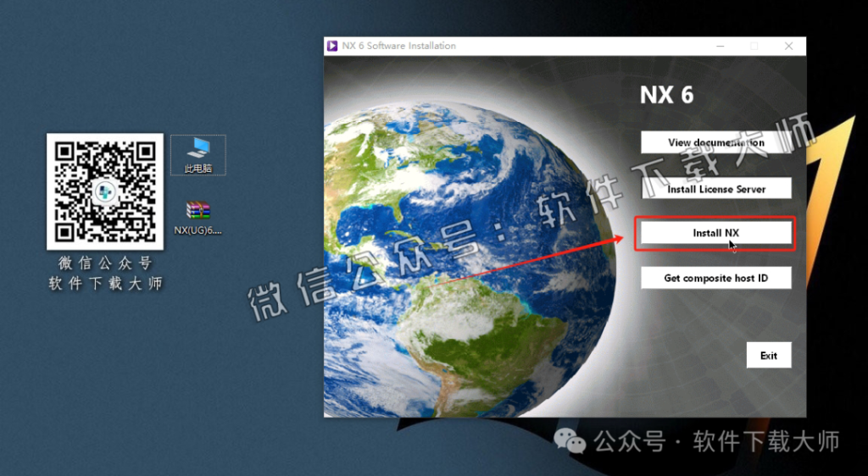The width and height of the screenshot is (868, 476).
Task: Select Get composite host ID
Action: [715, 278]
